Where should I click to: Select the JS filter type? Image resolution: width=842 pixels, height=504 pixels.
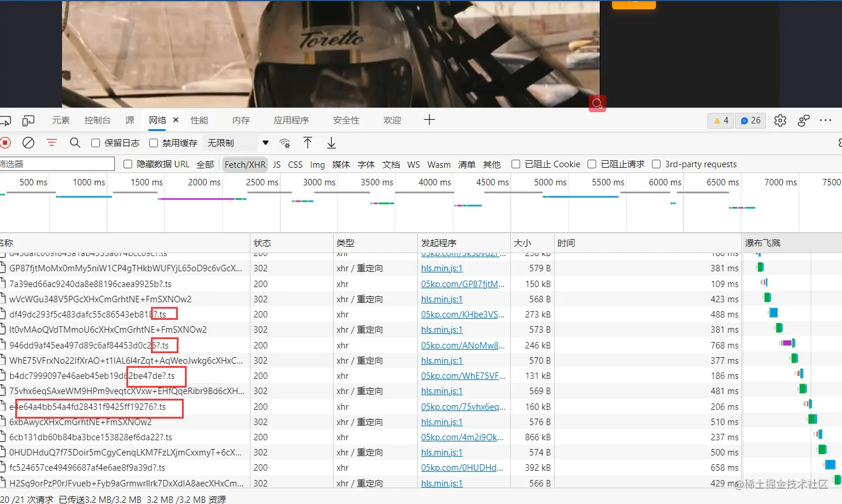tap(277, 164)
